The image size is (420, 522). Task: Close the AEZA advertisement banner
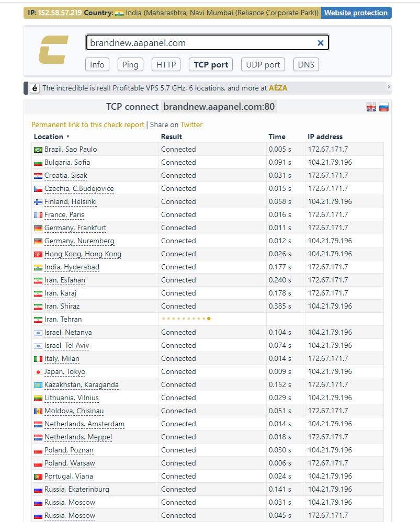pyautogui.click(x=389, y=87)
